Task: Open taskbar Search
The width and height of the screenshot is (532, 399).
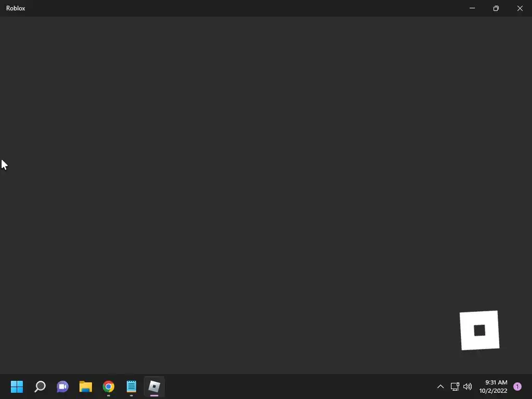Action: (x=40, y=387)
